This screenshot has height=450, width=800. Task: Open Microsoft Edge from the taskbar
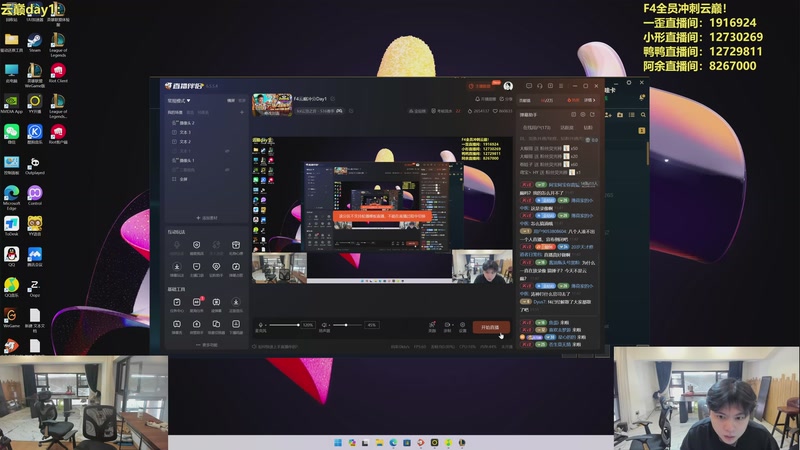click(x=393, y=442)
